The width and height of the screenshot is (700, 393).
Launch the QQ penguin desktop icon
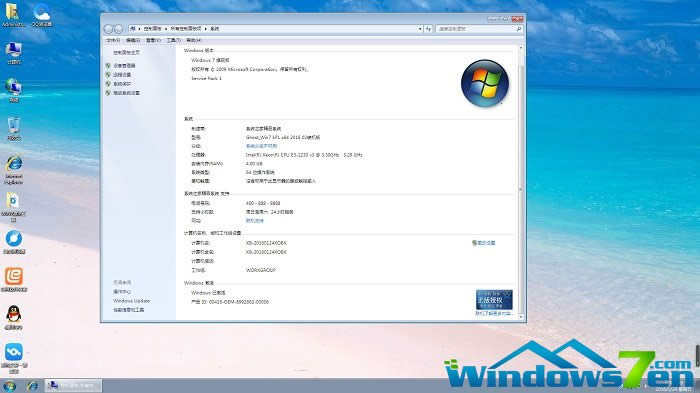coord(14,318)
